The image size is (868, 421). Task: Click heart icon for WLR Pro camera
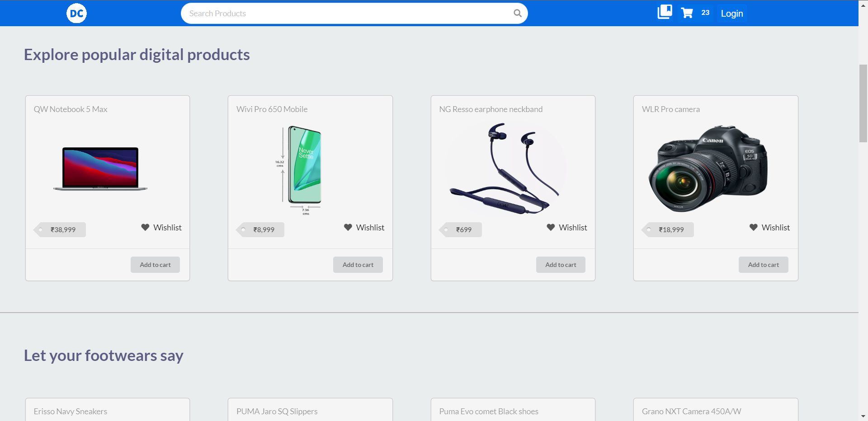(754, 227)
